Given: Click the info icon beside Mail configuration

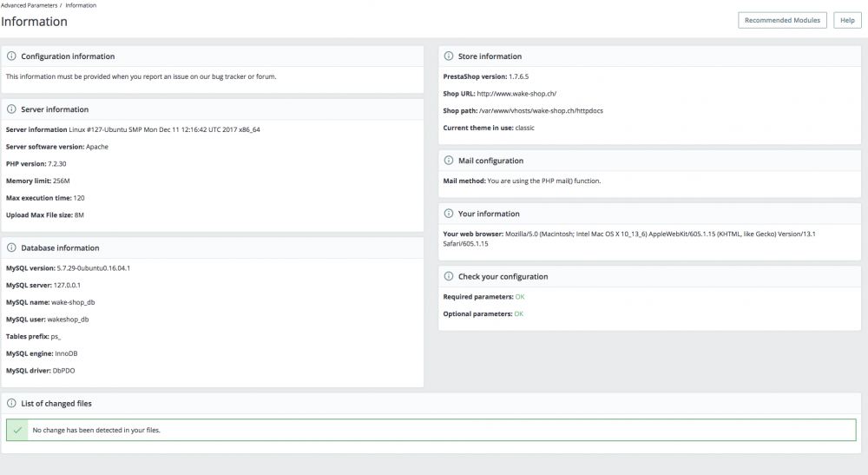Looking at the screenshot, I should [449, 161].
